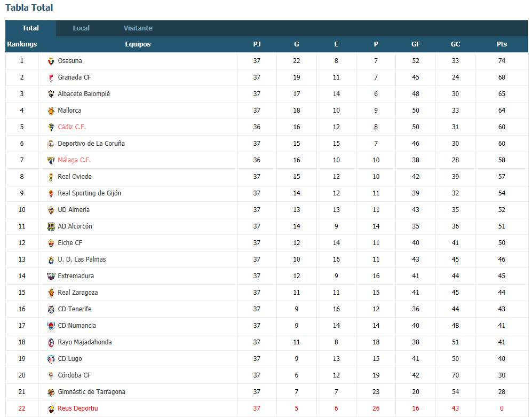Open the Real Oviedo team name
Viewport: 532px width, 417px height.
coord(75,177)
